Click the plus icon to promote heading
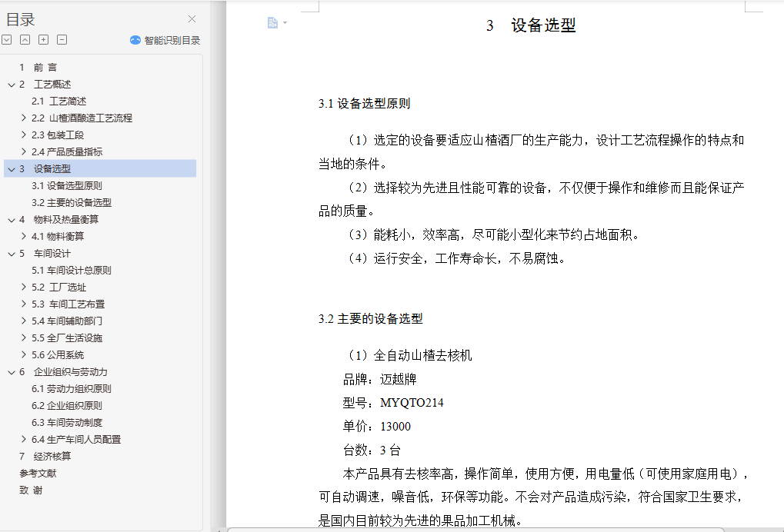The image size is (784, 532). tap(44, 40)
